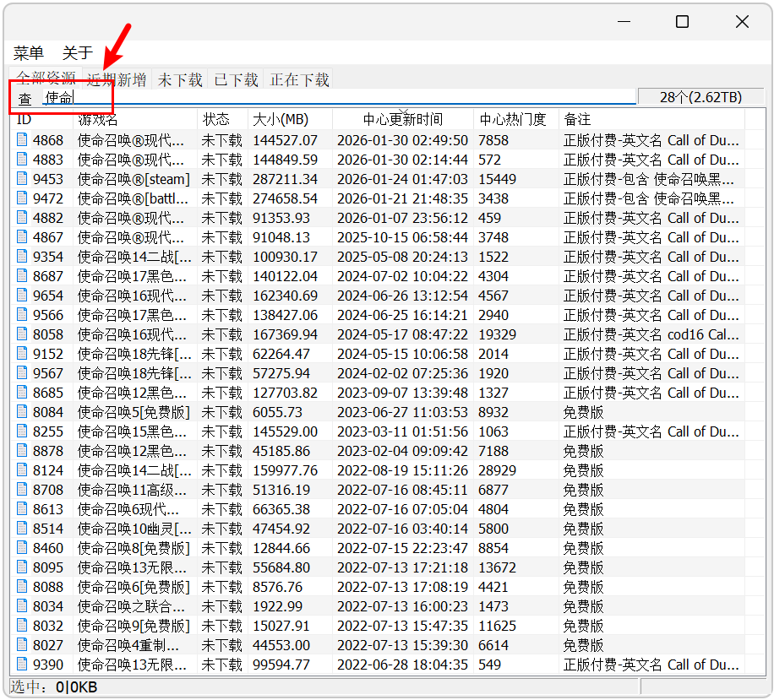Click the file icon for ID 8687
Screen dimensions: 774x700
[x=22, y=276]
